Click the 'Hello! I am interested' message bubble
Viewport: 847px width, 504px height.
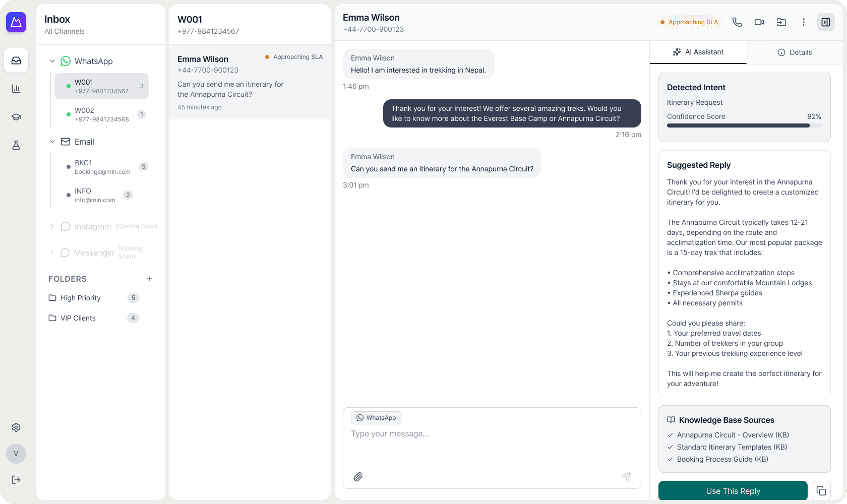418,64
